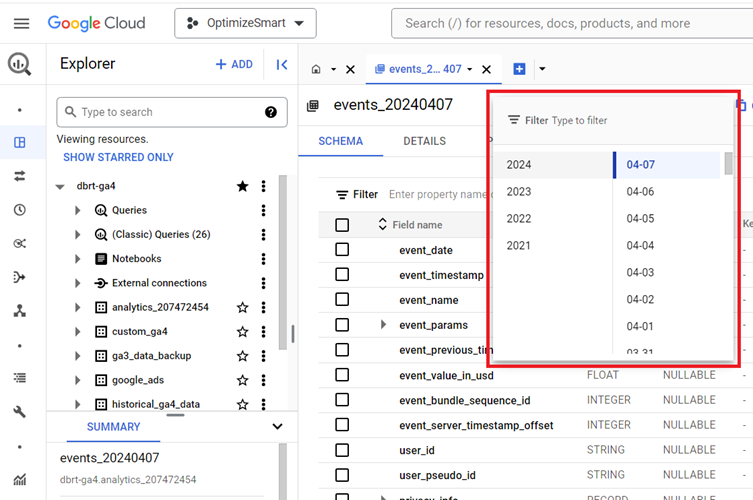The height and width of the screenshot is (500, 753).
Task: Open Analytics Hub sidebar icon
Action: point(20,244)
